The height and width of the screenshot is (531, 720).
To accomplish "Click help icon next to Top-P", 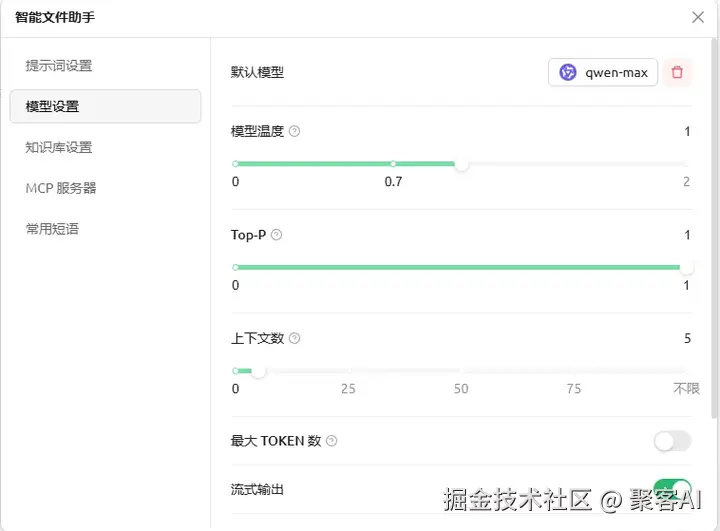I will [x=277, y=235].
